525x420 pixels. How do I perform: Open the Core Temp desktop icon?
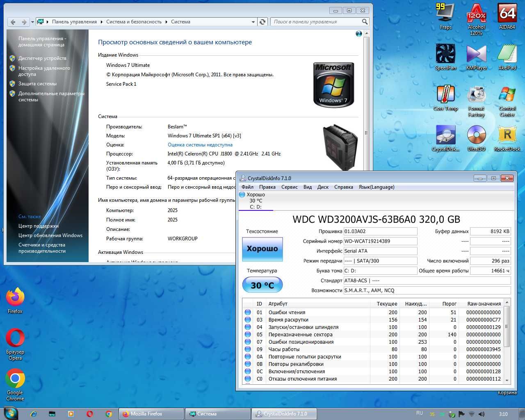coord(445,98)
